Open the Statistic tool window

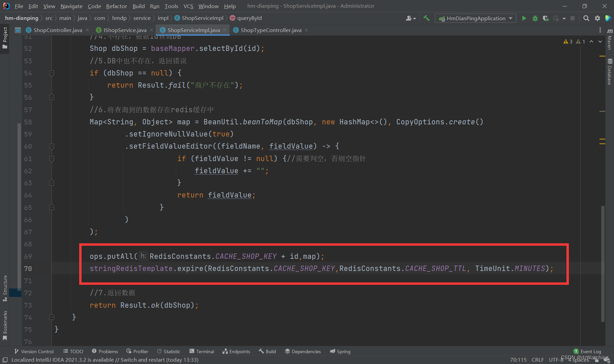168,351
